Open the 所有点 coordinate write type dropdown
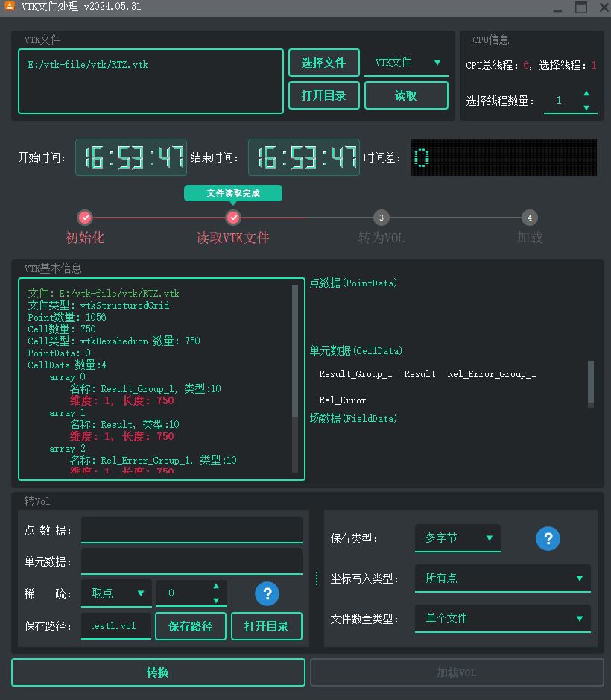Viewport: 611px width, 700px height. 502,578
